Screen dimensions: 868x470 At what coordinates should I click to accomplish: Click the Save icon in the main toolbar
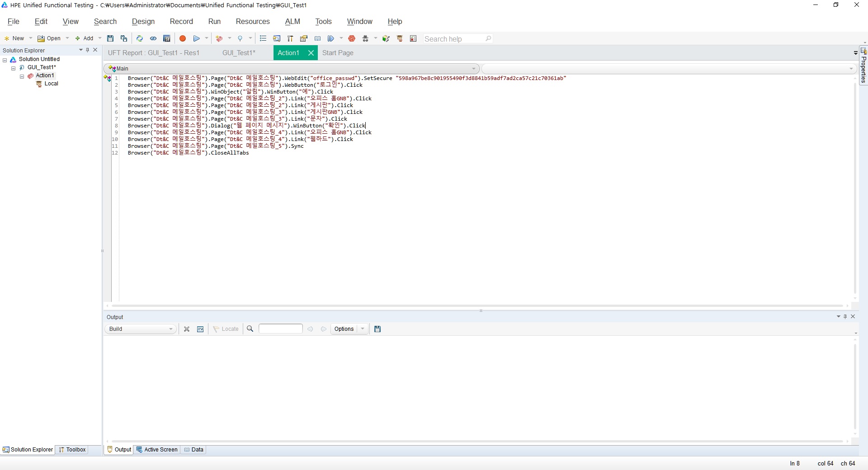pos(110,38)
